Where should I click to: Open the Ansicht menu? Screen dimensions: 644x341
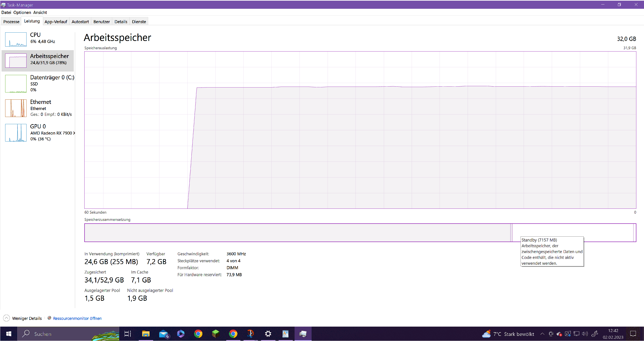(x=40, y=13)
